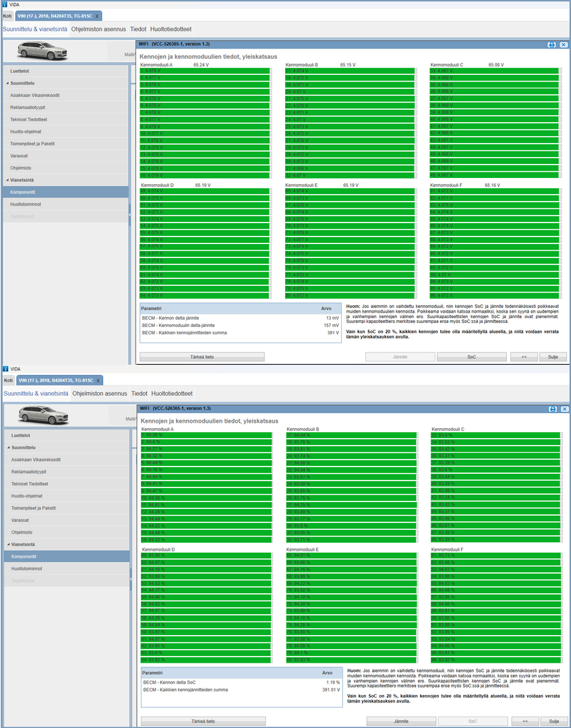This screenshot has width=571, height=728.
Task: Close the WIFI dialog showing cell voltages
Action: tap(563, 44)
